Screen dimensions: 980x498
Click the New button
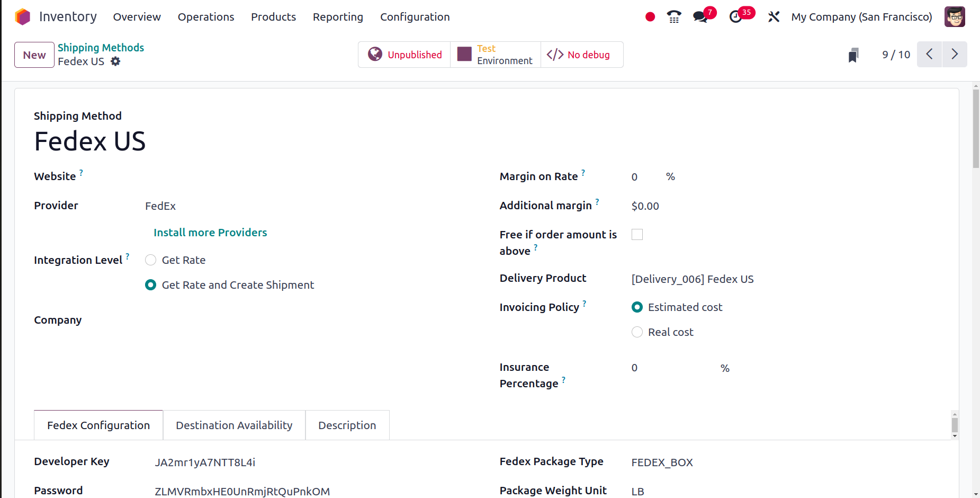click(x=34, y=55)
